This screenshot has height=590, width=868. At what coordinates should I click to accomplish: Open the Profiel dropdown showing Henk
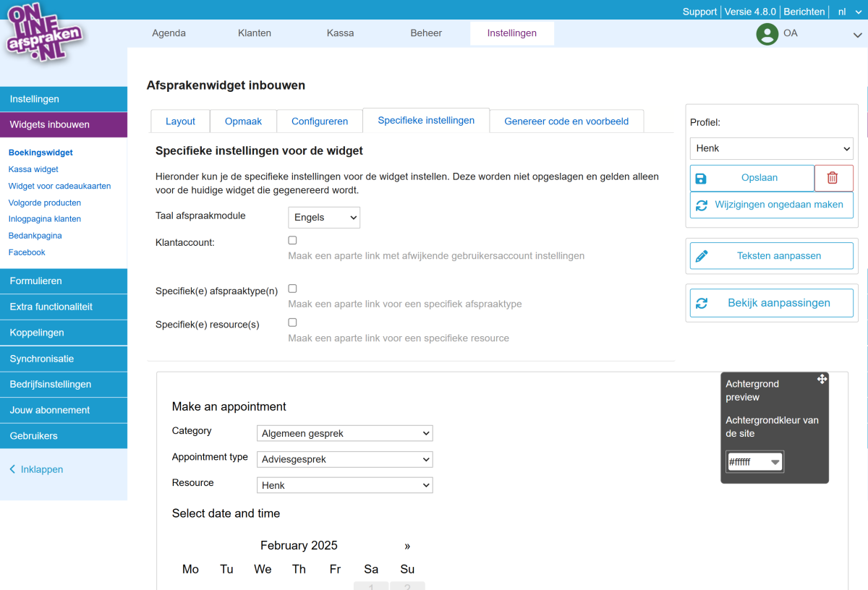(771, 148)
